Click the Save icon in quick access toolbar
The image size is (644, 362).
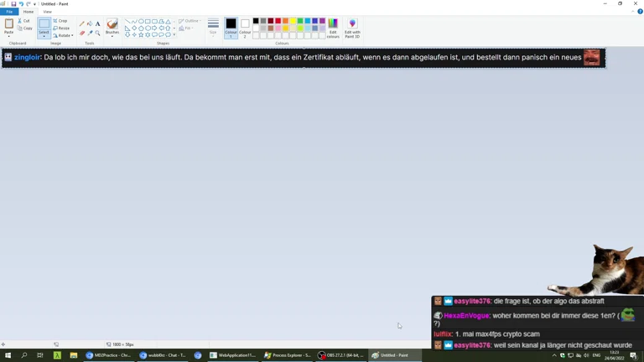[13, 4]
